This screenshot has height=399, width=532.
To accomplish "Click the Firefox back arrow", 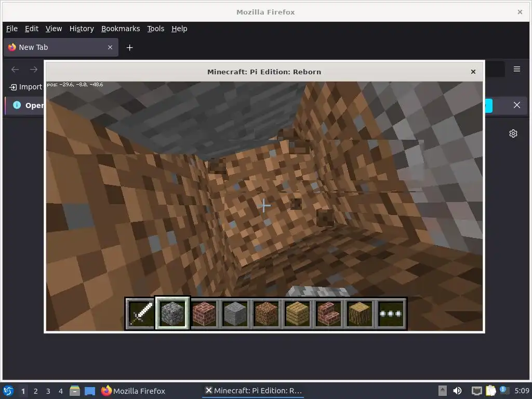I will [x=15, y=70].
